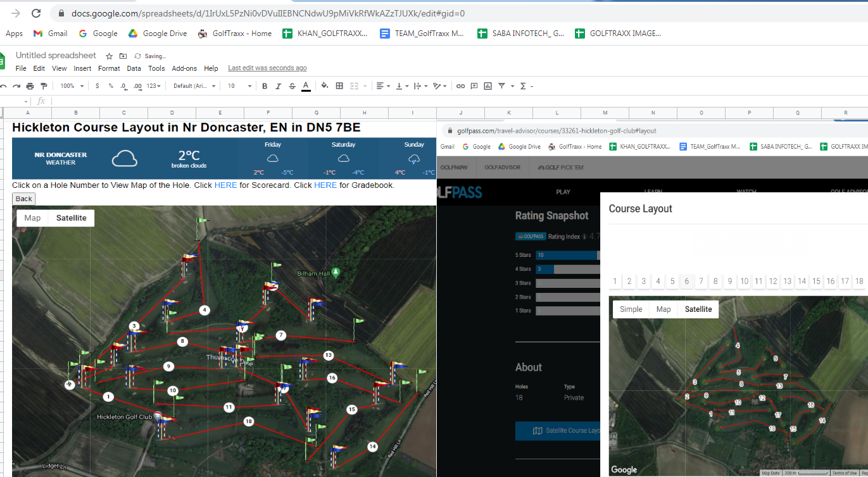Select Satellite on the left course map
868x477 pixels.
click(72, 218)
